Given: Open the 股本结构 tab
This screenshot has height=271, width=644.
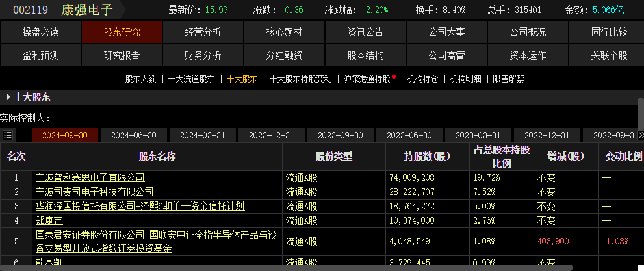Looking at the screenshot, I should click(x=365, y=55).
